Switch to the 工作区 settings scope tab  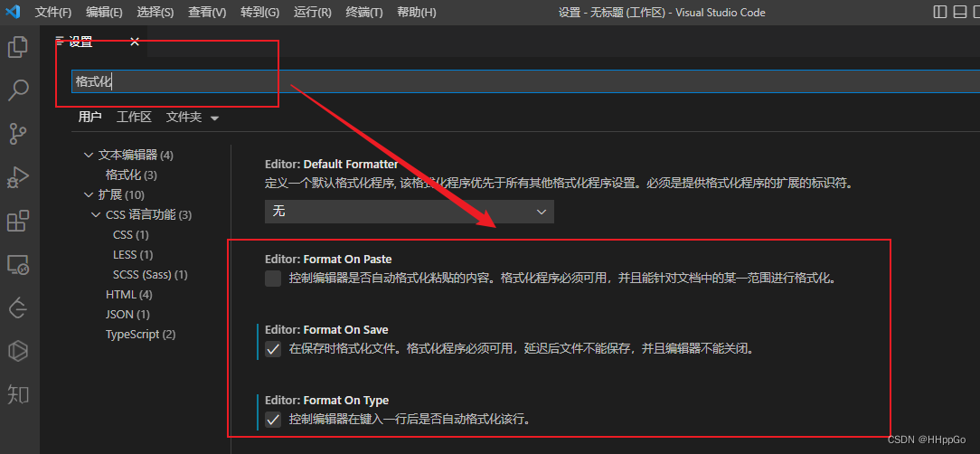coord(134,117)
